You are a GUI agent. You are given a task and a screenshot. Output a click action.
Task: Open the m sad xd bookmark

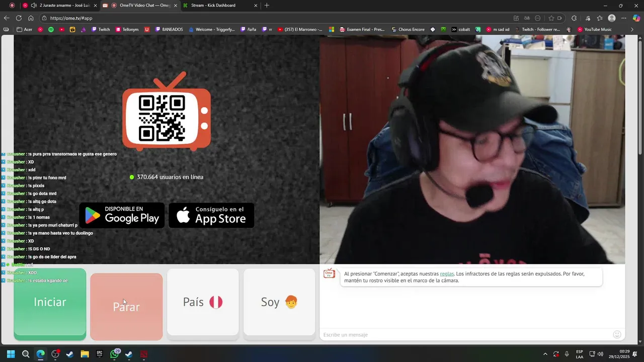pos(498,29)
